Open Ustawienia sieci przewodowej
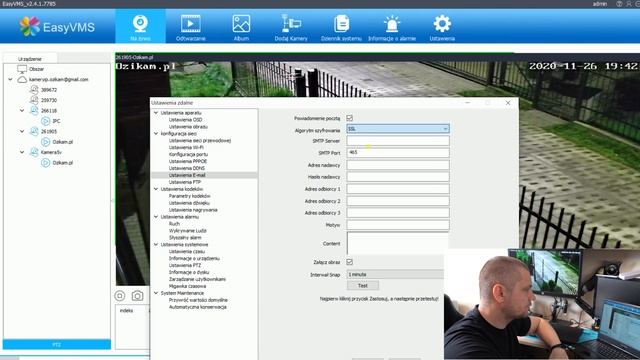640x360 pixels. pos(200,141)
